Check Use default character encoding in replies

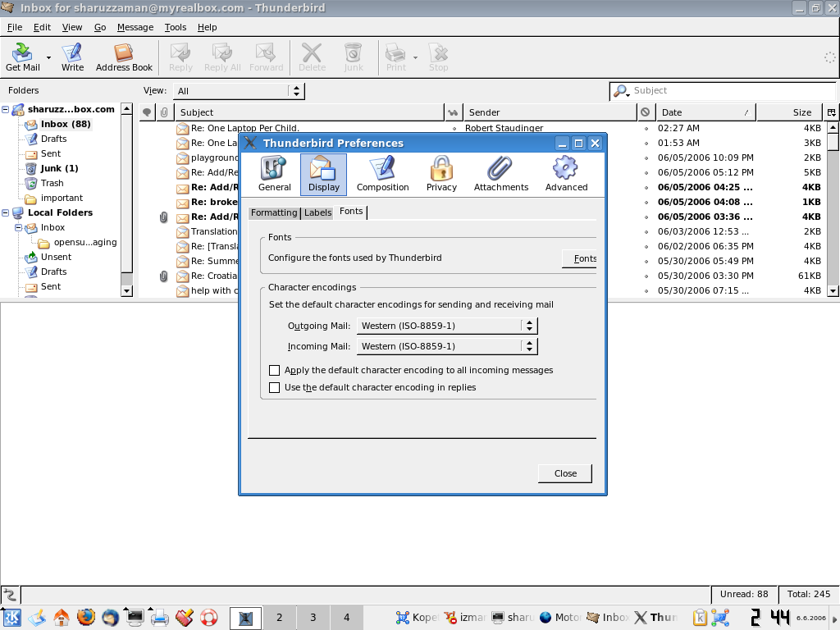coord(274,387)
